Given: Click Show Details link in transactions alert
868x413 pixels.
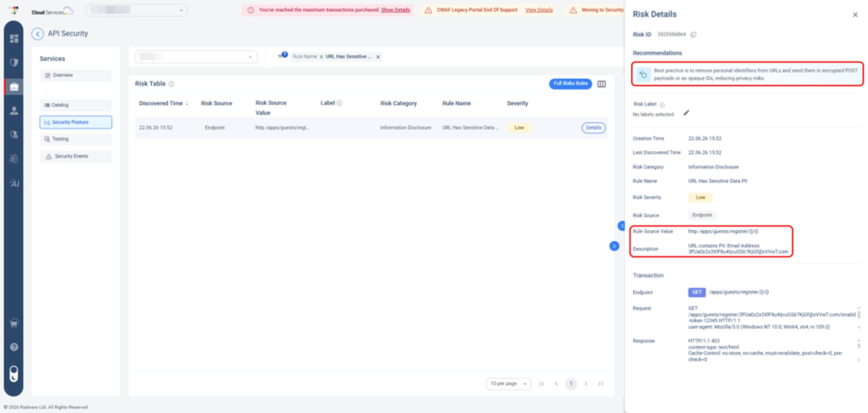Looking at the screenshot, I should [396, 10].
